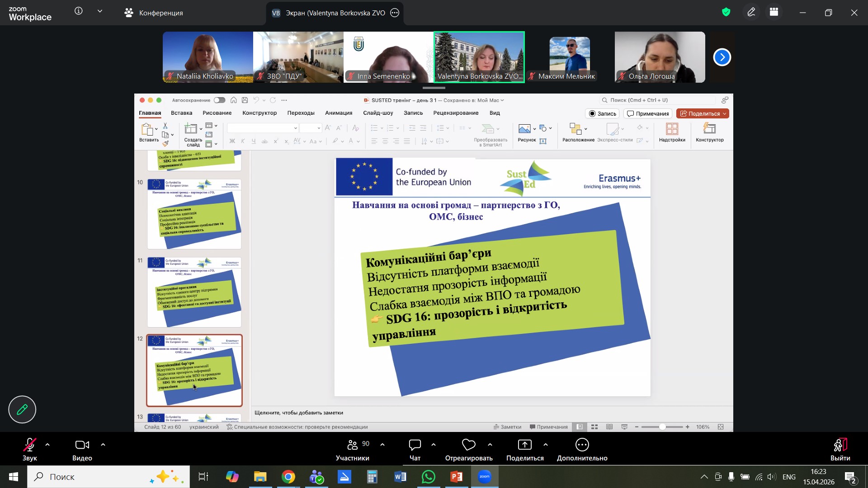Expand video options arrow next to Видео
Viewport: 868px width, 488px height.
coord(103,445)
